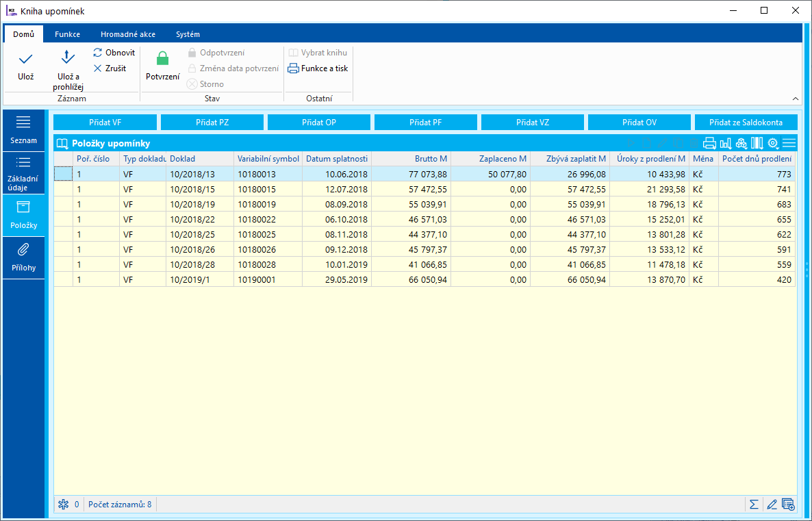Viewport: 812px width, 521px height.
Task: Click the Přidat VF button
Action: tap(105, 122)
